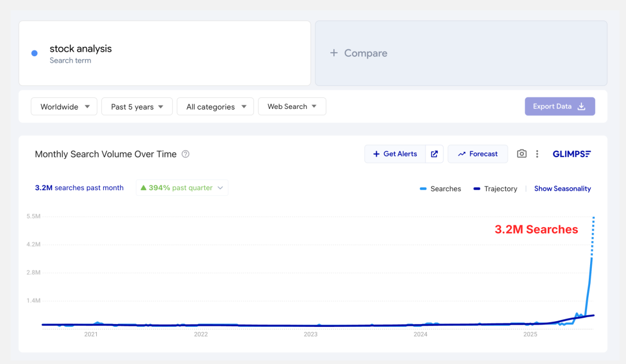Viewport: 626px width, 364px height.
Task: Click the Forecast button
Action: 478,154
